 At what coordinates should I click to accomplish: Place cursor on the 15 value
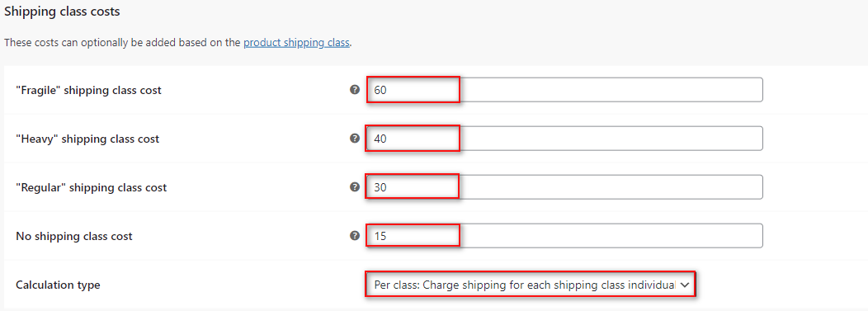(x=380, y=236)
